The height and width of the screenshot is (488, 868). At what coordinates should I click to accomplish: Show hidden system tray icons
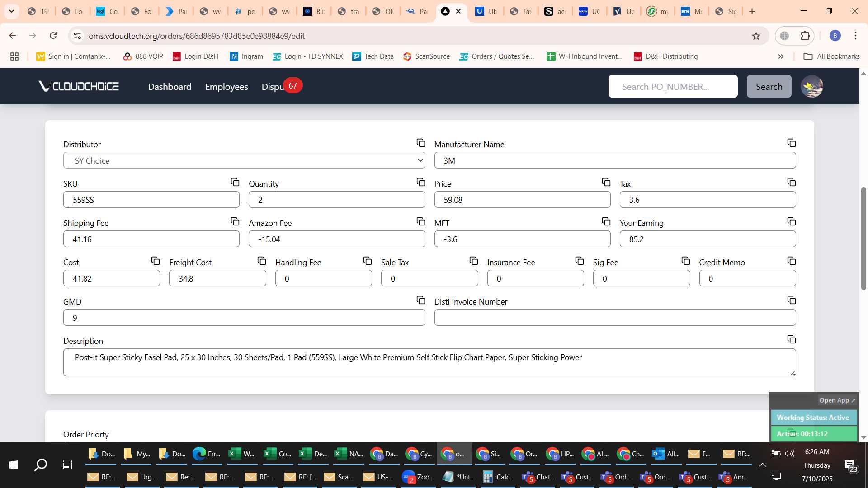pos(762,465)
